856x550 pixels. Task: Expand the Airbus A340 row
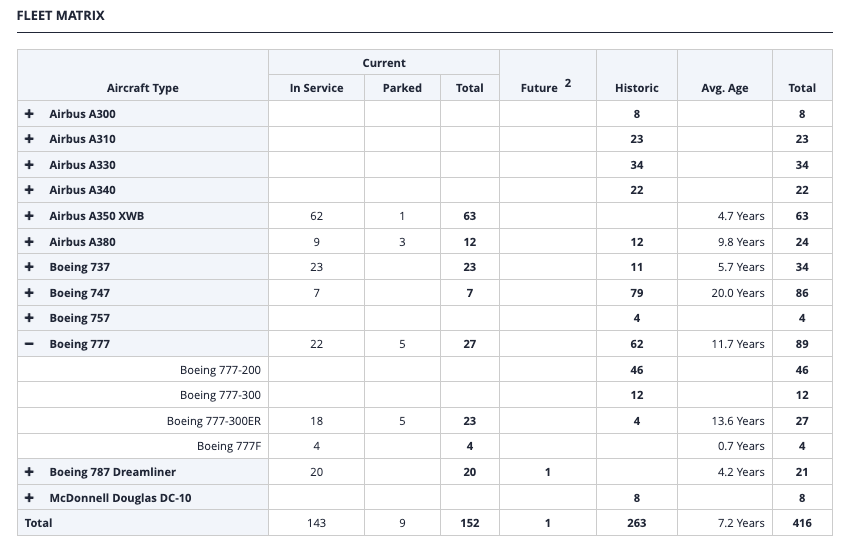[30, 190]
